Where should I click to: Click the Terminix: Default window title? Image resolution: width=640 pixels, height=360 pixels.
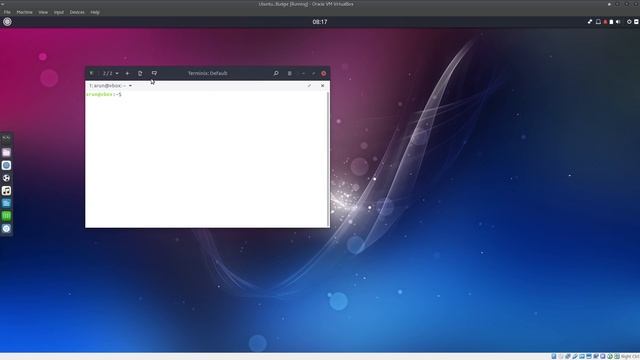[x=207, y=73]
